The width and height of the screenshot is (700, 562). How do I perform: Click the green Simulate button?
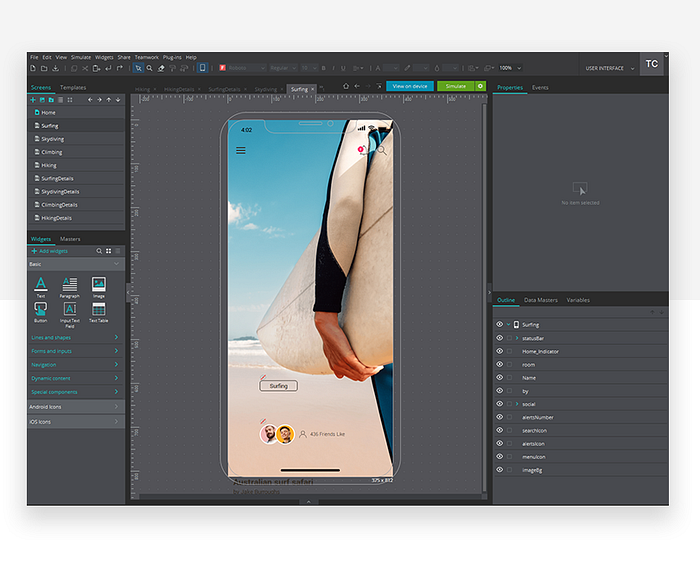(x=456, y=86)
